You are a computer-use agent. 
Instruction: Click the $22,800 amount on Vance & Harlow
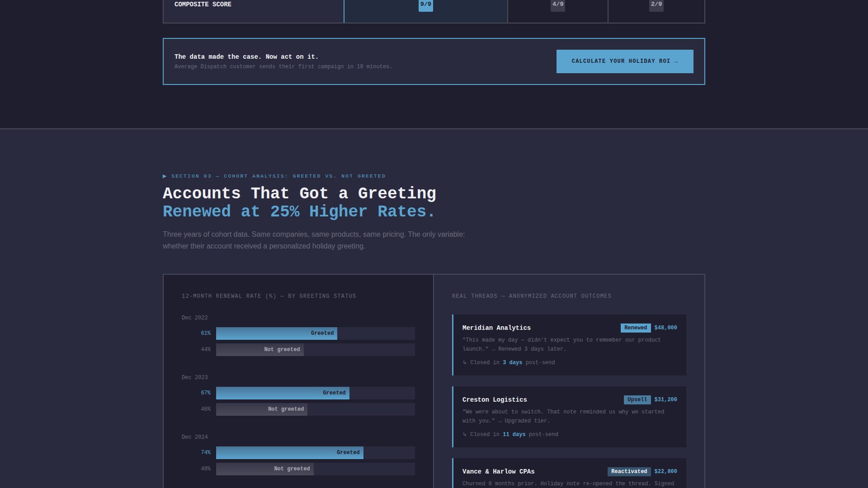click(x=665, y=472)
